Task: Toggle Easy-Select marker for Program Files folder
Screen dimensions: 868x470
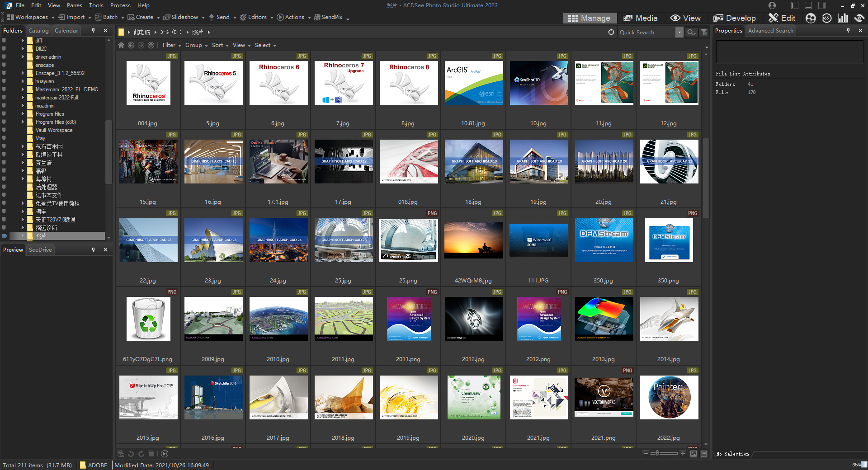Action: pos(4,114)
